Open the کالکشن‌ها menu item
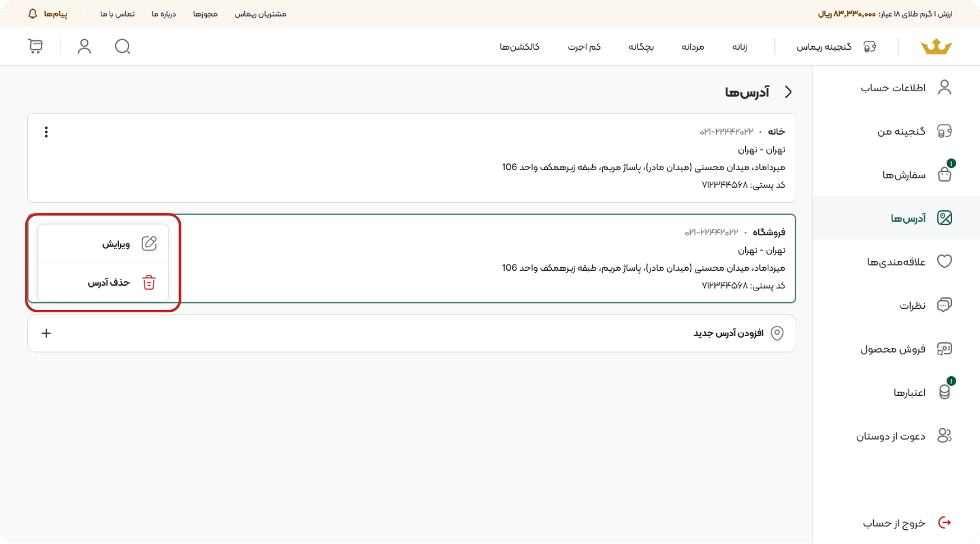The image size is (980, 544). point(519,47)
